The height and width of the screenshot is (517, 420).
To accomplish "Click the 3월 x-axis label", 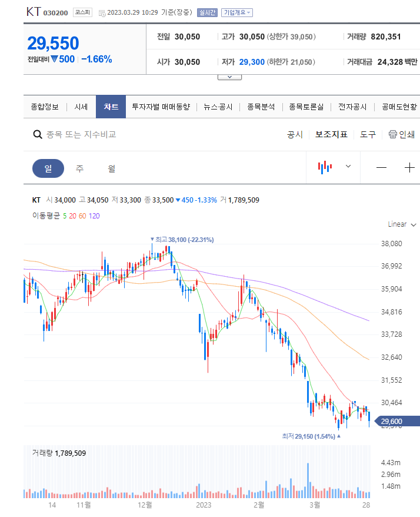I will [315, 505].
